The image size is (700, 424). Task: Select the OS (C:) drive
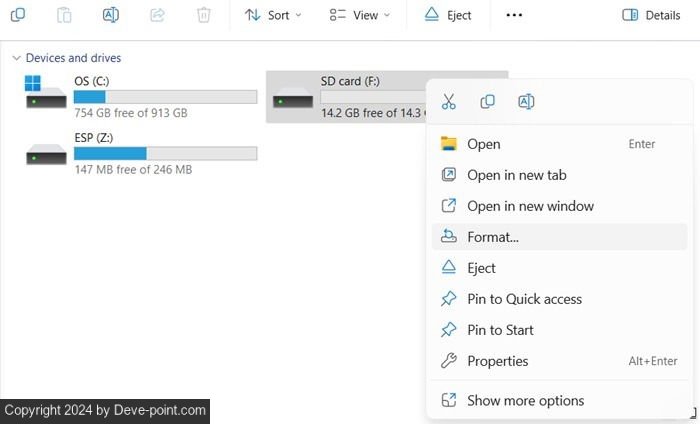tap(140, 96)
